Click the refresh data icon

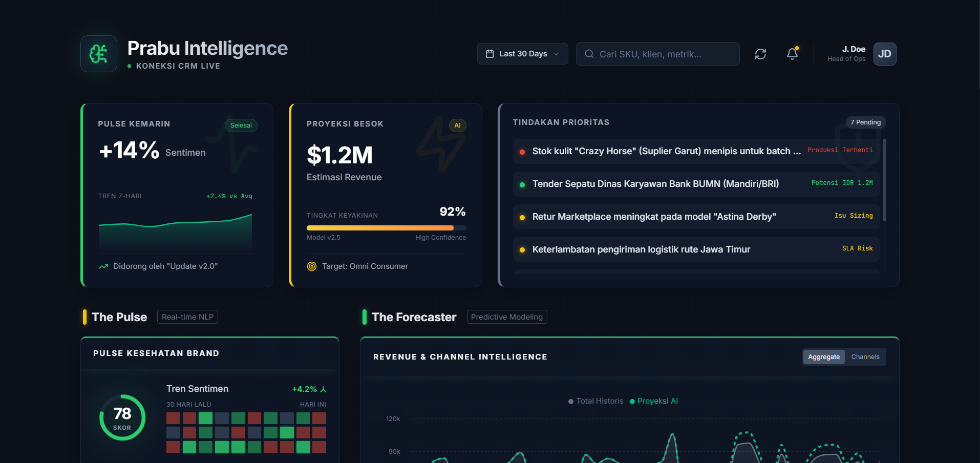point(760,54)
